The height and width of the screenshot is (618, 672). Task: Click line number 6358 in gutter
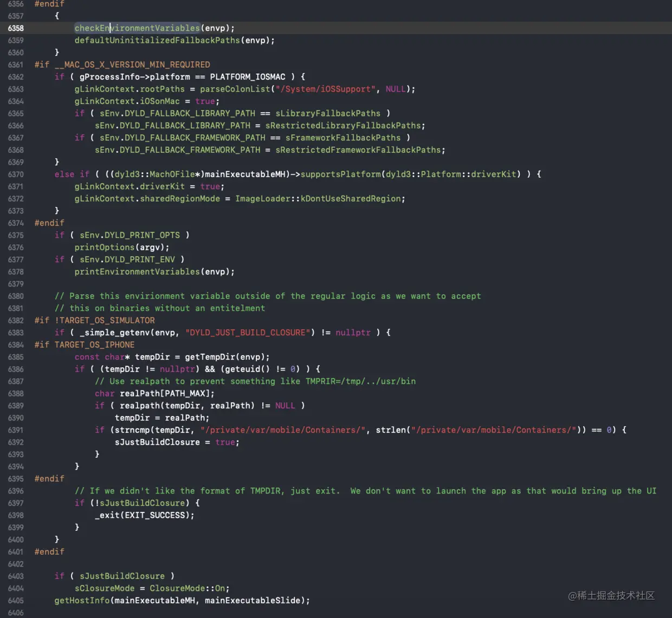pyautogui.click(x=16, y=28)
